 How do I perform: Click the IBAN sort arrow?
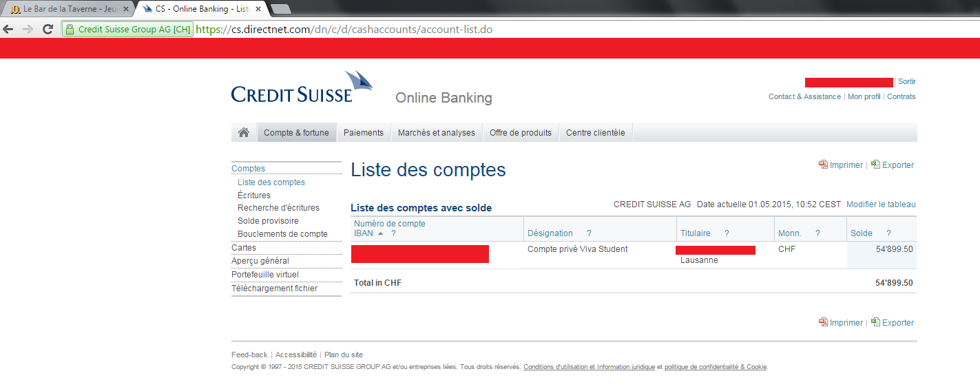(380, 233)
